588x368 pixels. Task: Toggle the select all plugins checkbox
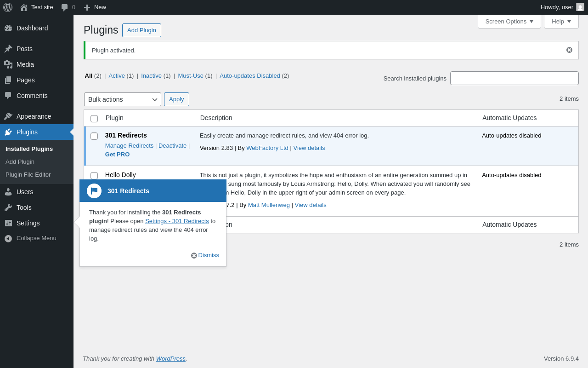tap(94, 119)
